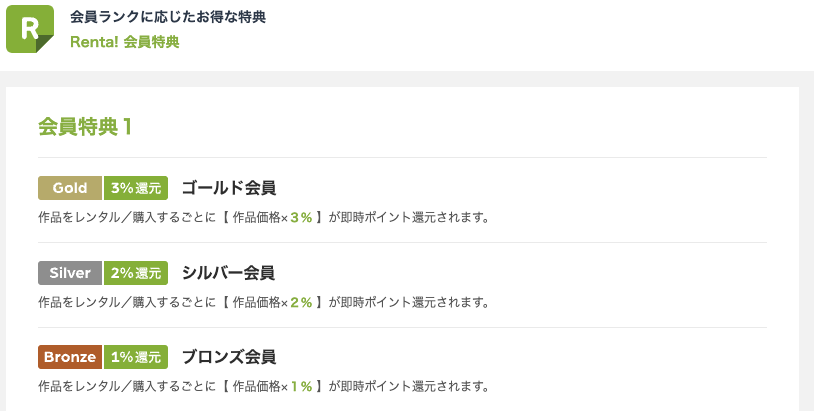Image resolution: width=814 pixels, height=411 pixels.
Task: Click the 3%還元 green badge
Action: click(136, 188)
